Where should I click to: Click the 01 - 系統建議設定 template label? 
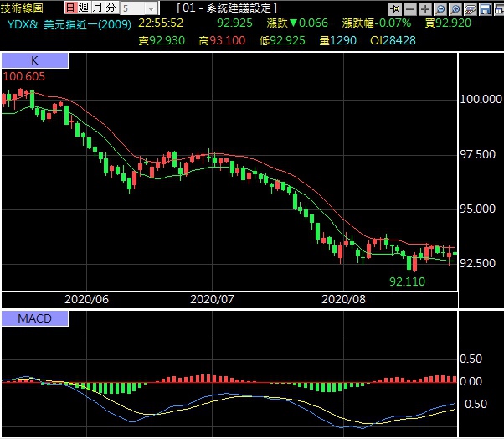(x=227, y=8)
